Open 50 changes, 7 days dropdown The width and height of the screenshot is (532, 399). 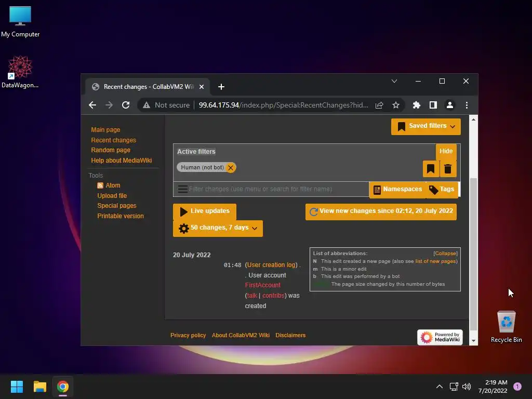218,228
